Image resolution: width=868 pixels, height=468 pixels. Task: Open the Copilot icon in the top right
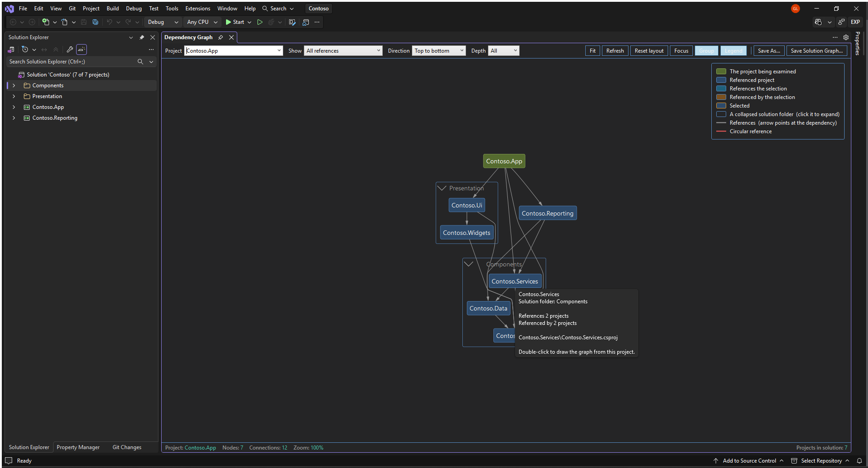click(818, 22)
